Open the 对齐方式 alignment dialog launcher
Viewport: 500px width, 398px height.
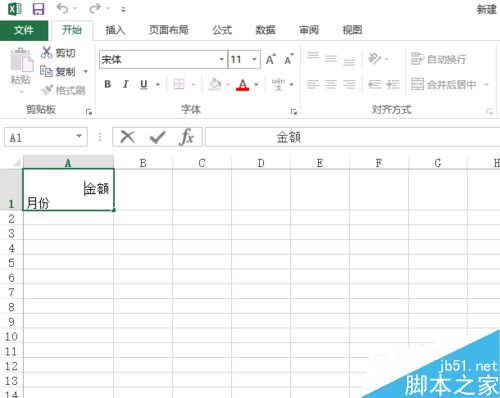coord(489,112)
